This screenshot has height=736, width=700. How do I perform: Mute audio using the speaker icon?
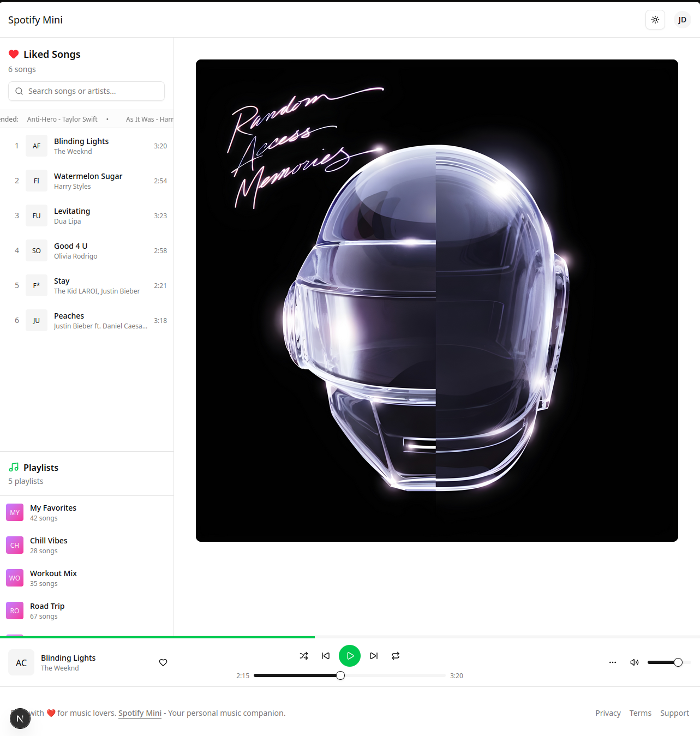(635, 662)
